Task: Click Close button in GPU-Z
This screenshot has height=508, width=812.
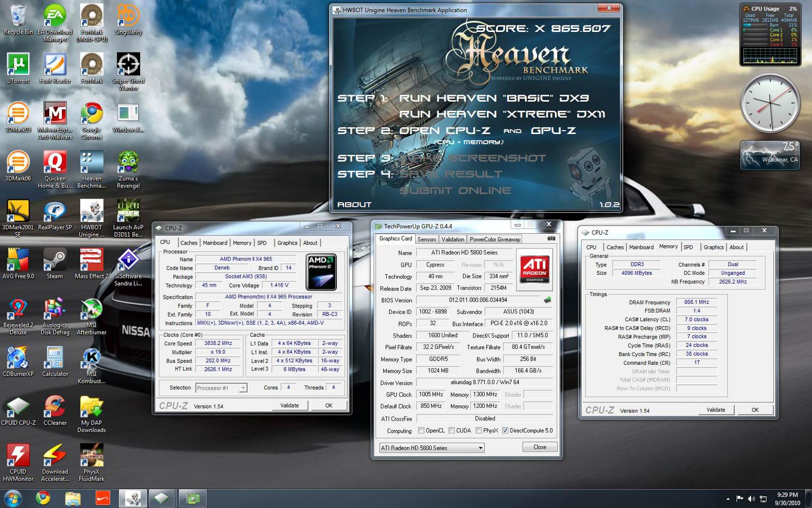Action: (540, 447)
